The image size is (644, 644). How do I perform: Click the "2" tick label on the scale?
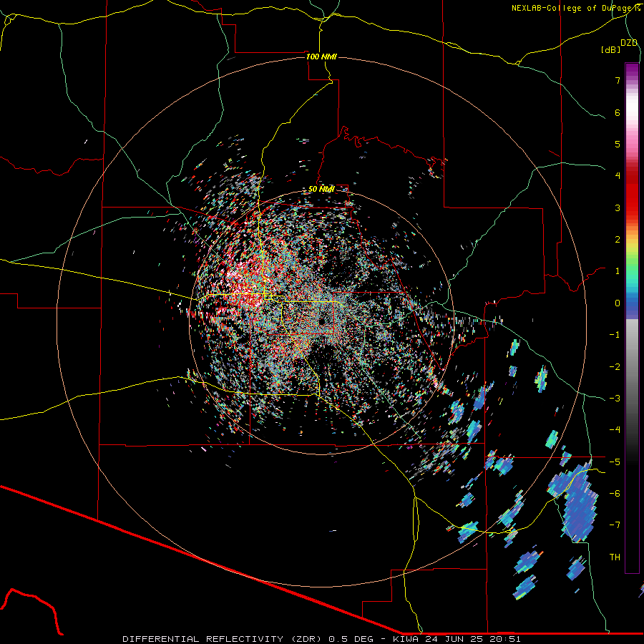(618, 240)
